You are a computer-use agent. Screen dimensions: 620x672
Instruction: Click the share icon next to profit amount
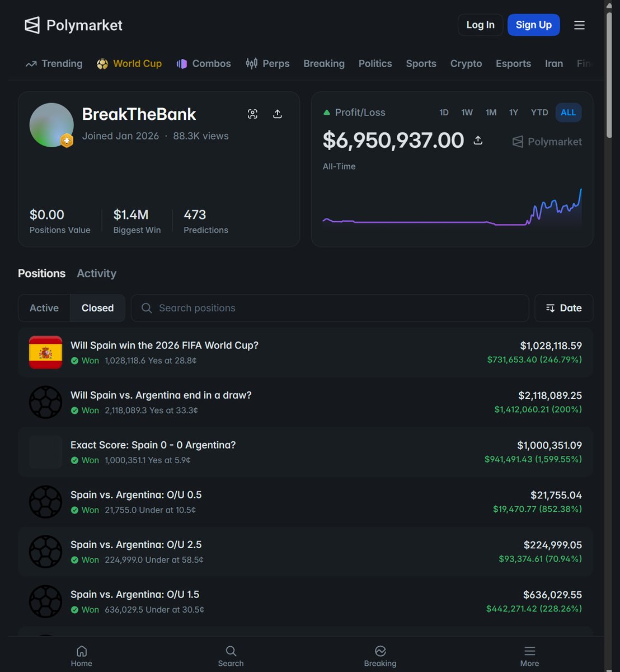coord(478,140)
